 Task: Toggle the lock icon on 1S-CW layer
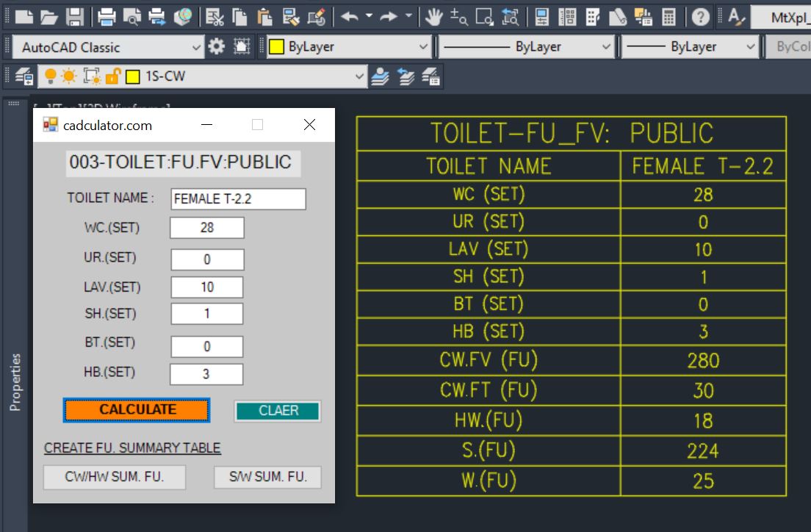tap(112, 76)
